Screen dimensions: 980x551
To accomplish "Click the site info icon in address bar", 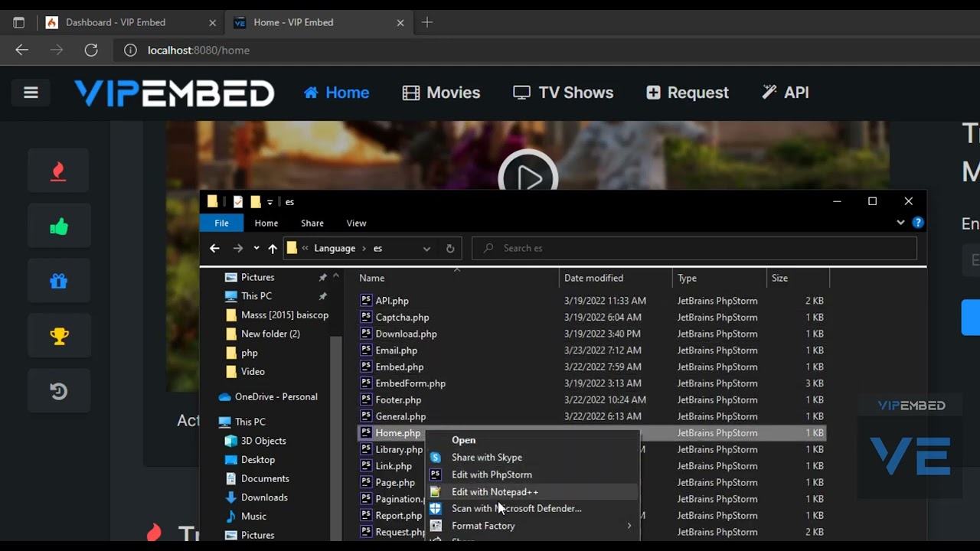I will [x=131, y=50].
